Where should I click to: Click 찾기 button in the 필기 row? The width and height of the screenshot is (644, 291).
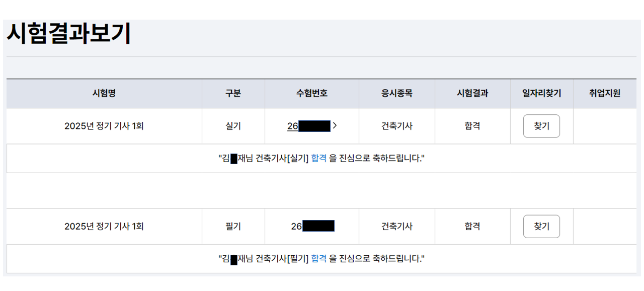coord(541,227)
